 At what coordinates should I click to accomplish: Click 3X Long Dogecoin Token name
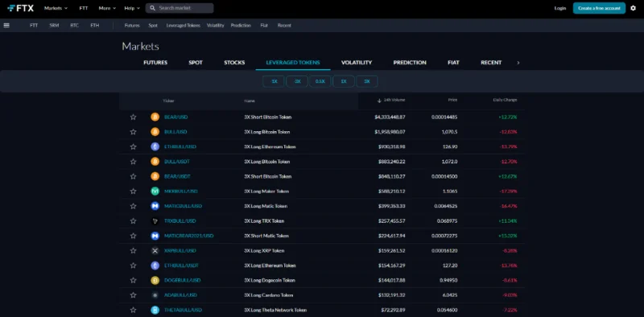pyautogui.click(x=270, y=280)
